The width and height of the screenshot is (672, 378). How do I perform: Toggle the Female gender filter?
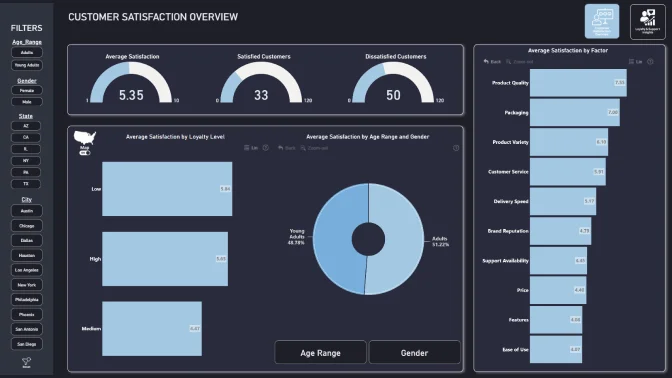tap(27, 90)
